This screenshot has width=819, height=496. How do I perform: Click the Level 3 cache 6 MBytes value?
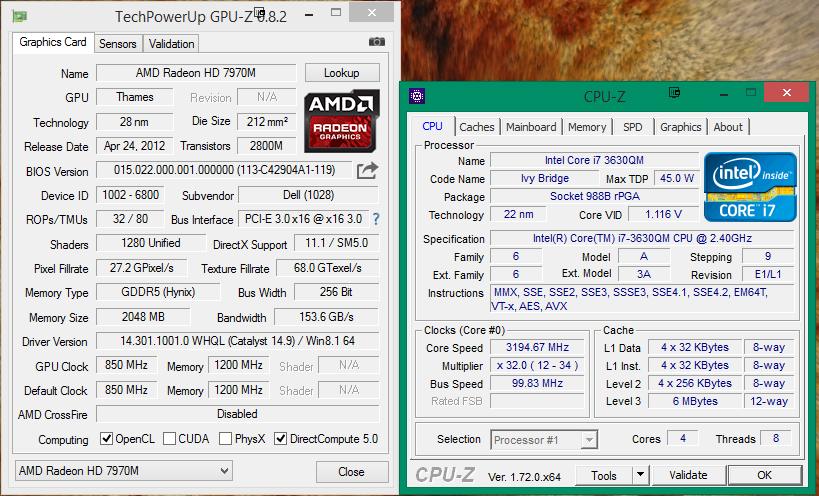[x=695, y=401]
